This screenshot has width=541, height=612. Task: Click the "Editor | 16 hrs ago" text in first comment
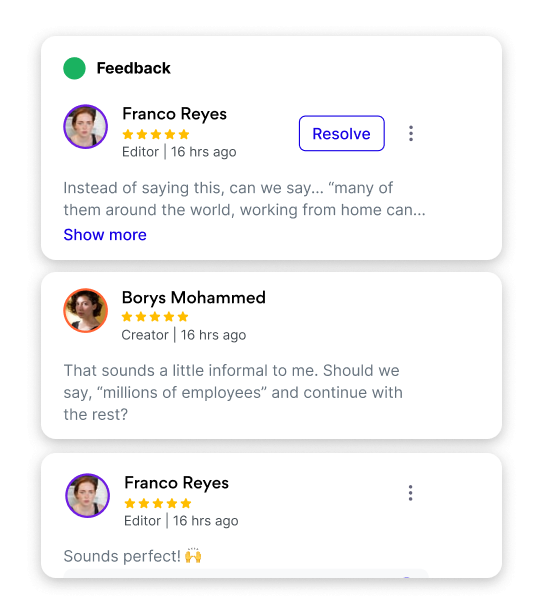coord(179,152)
